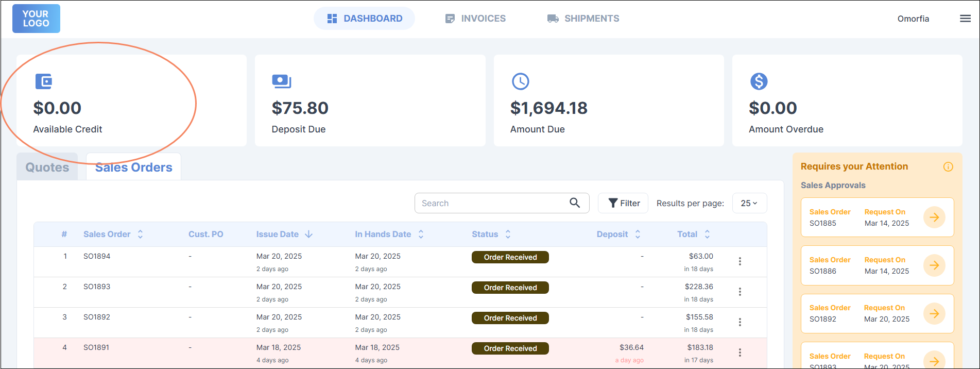The width and height of the screenshot is (980, 369).
Task: Click the Deposit Due cash icon
Action: click(x=282, y=81)
